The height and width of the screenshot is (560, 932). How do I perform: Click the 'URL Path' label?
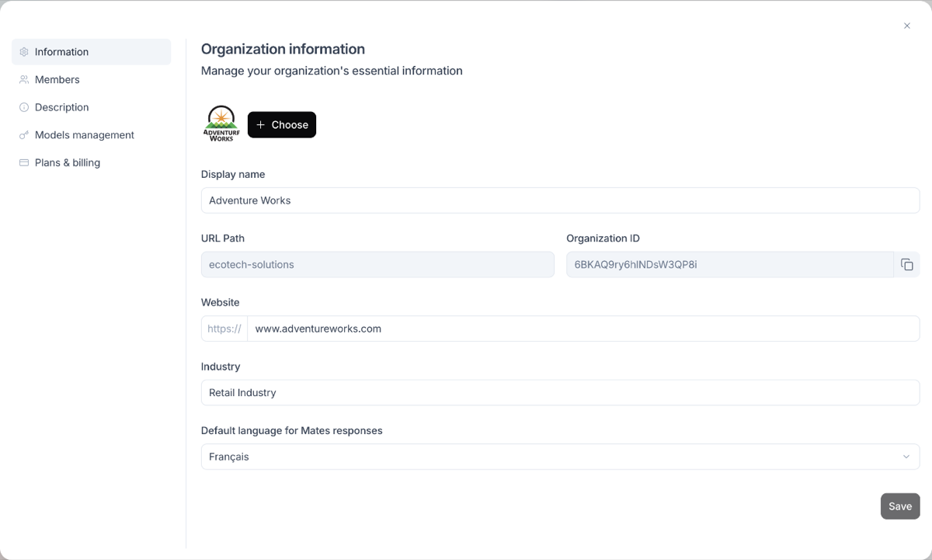[x=223, y=238]
